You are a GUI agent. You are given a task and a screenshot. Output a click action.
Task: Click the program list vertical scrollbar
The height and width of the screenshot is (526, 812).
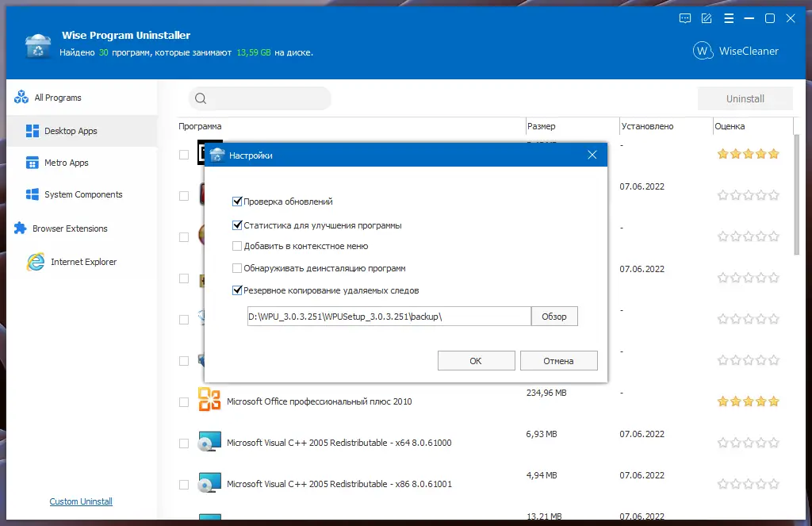[x=797, y=194]
